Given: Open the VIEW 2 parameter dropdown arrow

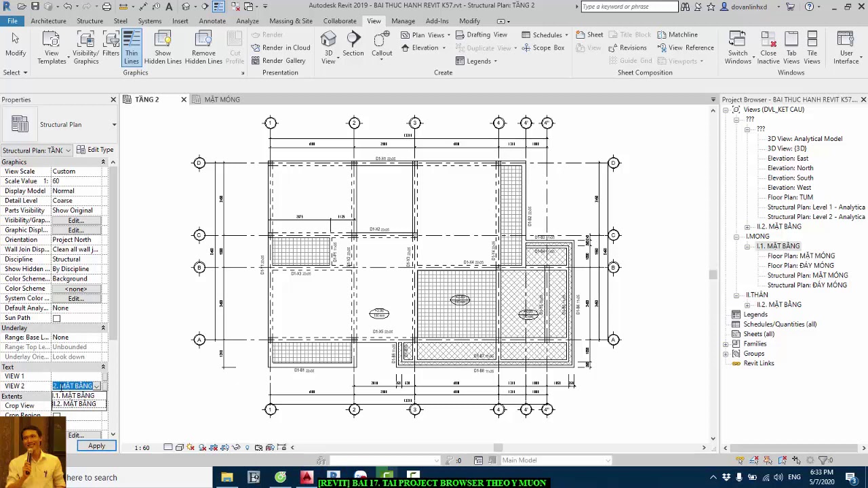Looking at the screenshot, I should [x=97, y=386].
